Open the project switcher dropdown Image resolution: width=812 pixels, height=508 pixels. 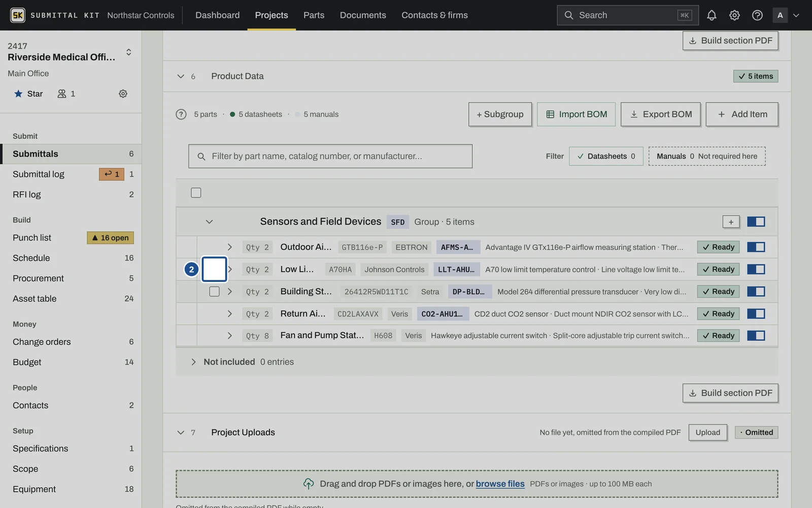click(129, 52)
